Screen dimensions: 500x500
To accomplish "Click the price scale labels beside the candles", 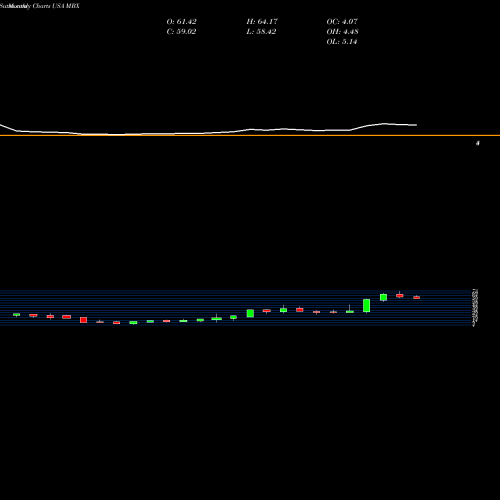I will click(x=475, y=307).
